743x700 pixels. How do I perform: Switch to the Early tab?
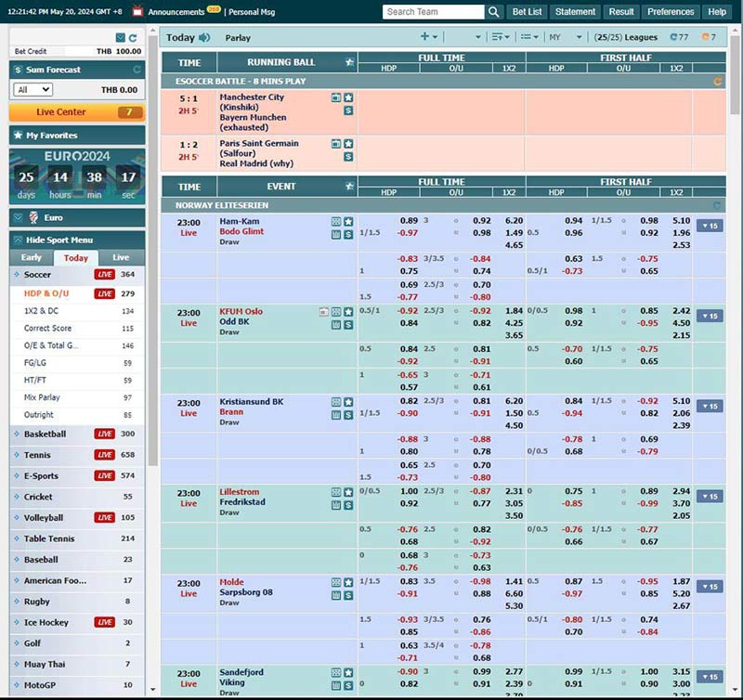coord(32,257)
